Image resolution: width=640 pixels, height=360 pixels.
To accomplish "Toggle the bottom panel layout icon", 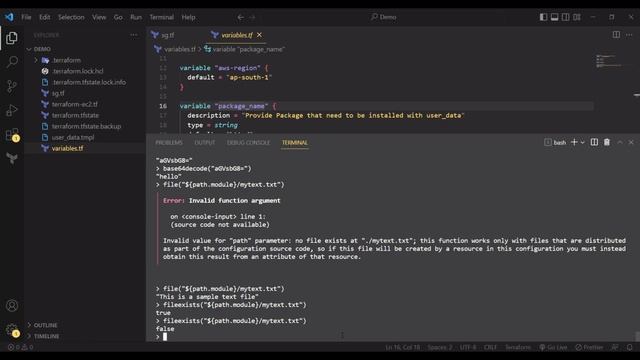I will click(554, 17).
